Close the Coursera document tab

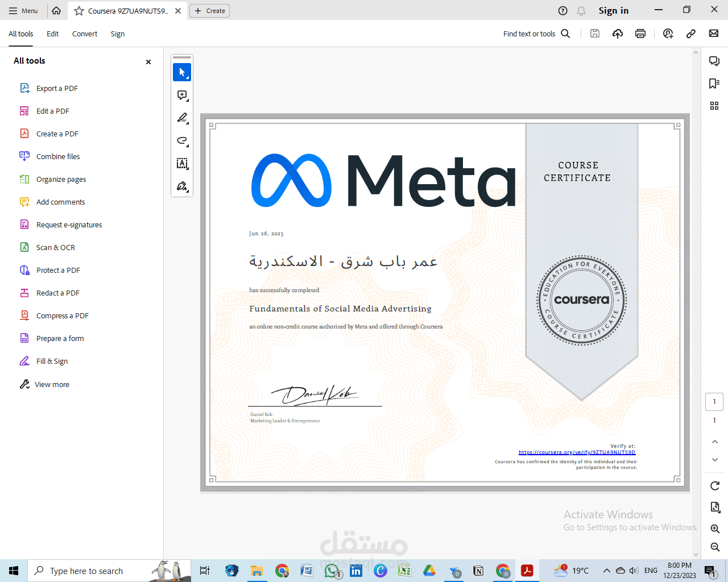tap(178, 11)
